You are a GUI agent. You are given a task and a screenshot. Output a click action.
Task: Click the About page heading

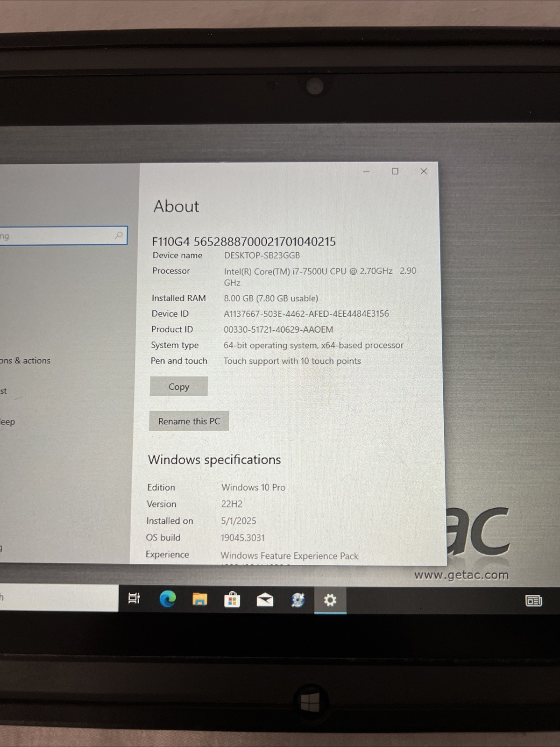tap(176, 206)
